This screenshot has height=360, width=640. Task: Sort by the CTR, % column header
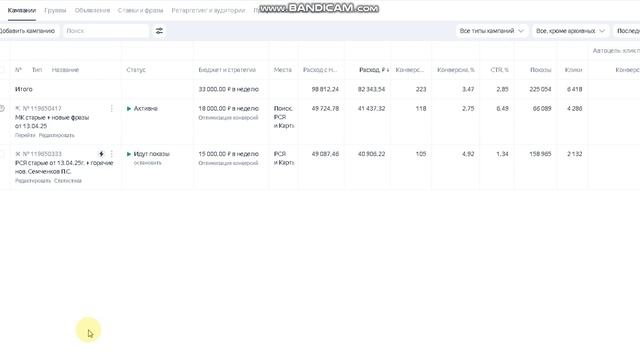click(x=500, y=70)
